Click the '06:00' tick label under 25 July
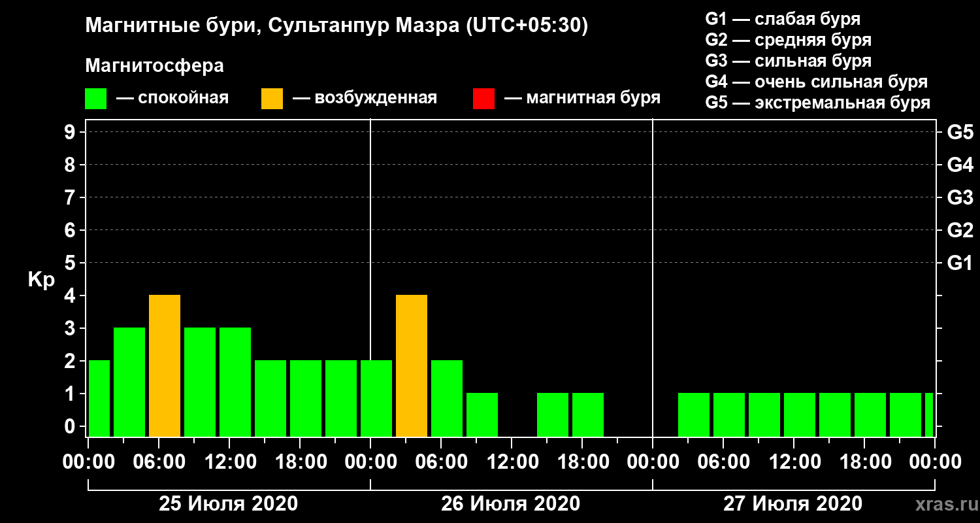This screenshot has height=523, width=980. pyautogui.click(x=159, y=462)
